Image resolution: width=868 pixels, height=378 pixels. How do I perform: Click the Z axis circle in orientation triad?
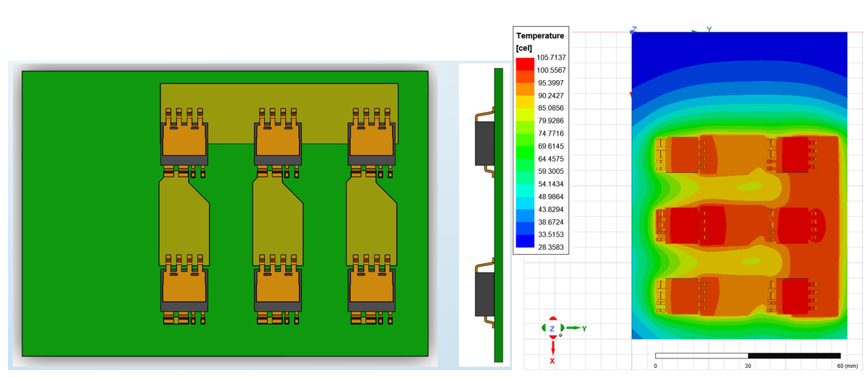552,329
